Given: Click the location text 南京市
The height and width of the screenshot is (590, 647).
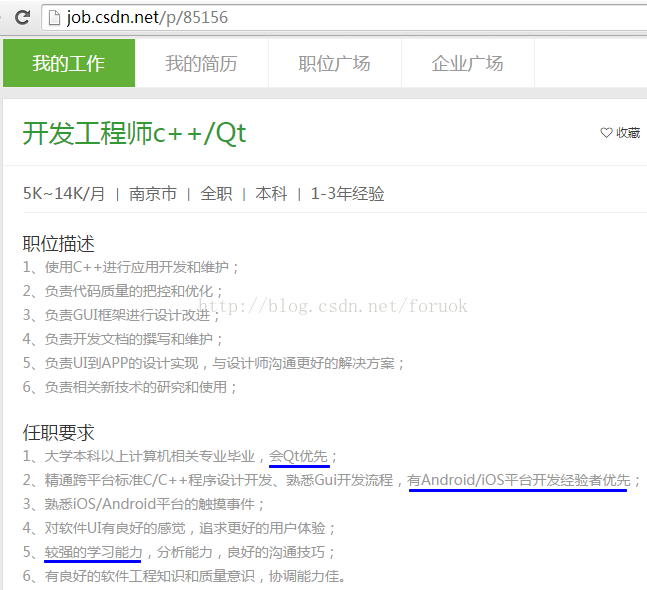Looking at the screenshot, I should click(153, 194).
